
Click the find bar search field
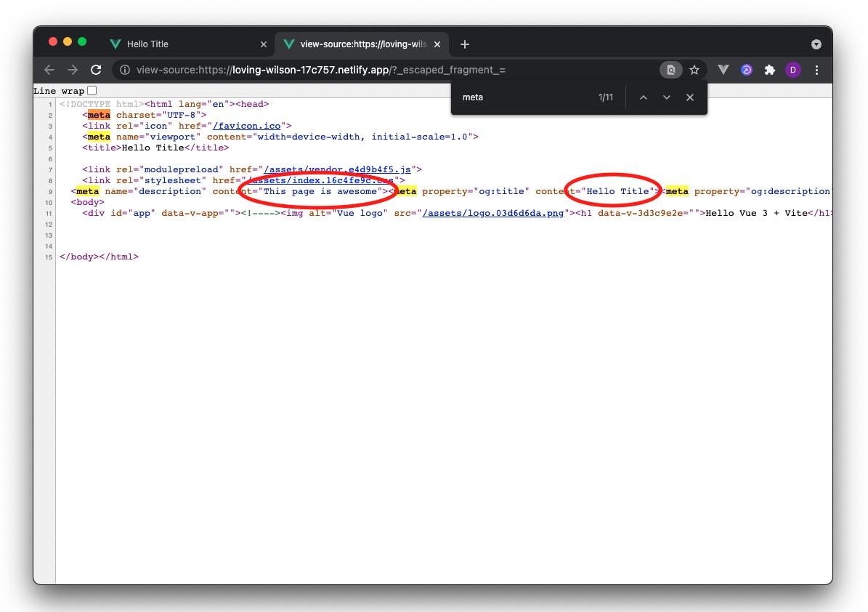(x=523, y=97)
